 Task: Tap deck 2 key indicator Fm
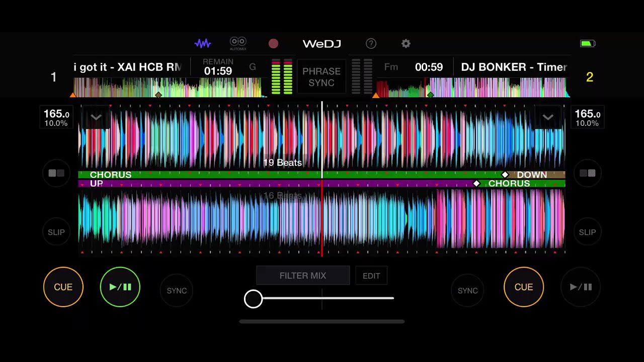point(391,67)
